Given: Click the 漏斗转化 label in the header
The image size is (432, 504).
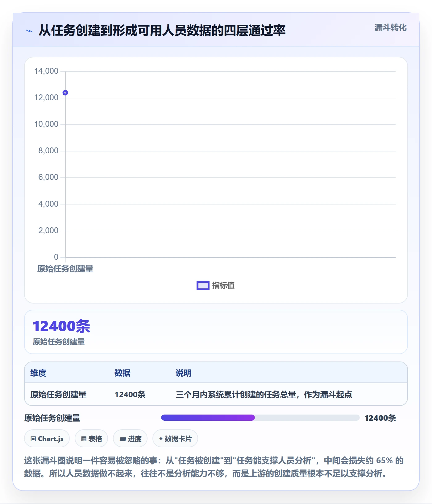Looking at the screenshot, I should 390,28.
